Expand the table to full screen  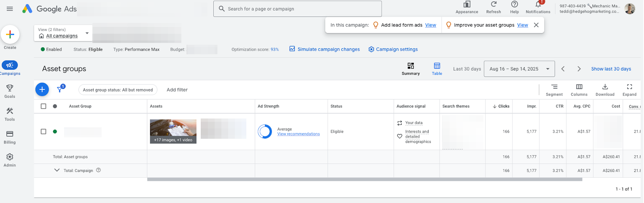click(x=630, y=90)
